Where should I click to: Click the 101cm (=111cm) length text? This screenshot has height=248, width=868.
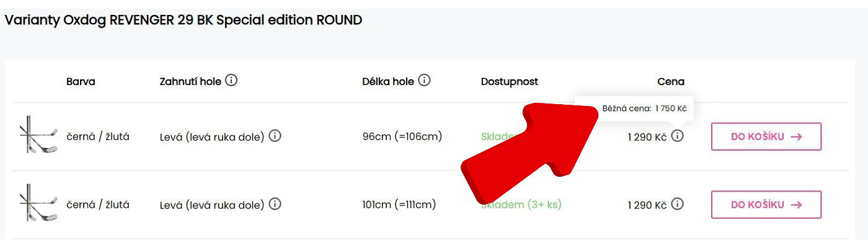[x=399, y=205]
